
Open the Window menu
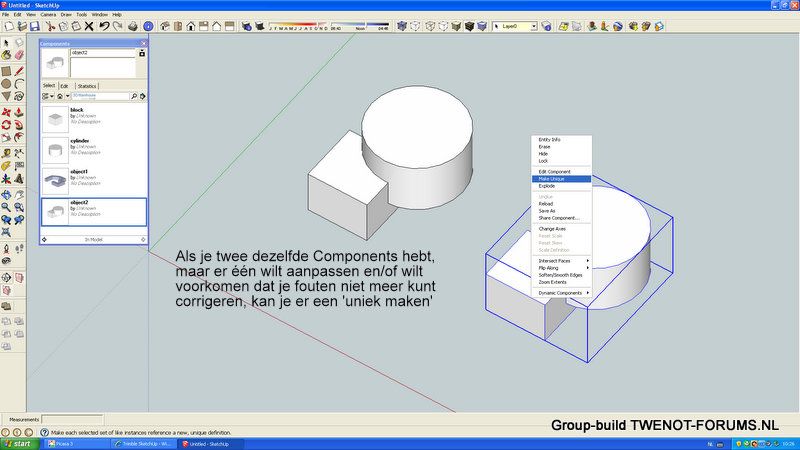[x=99, y=15]
